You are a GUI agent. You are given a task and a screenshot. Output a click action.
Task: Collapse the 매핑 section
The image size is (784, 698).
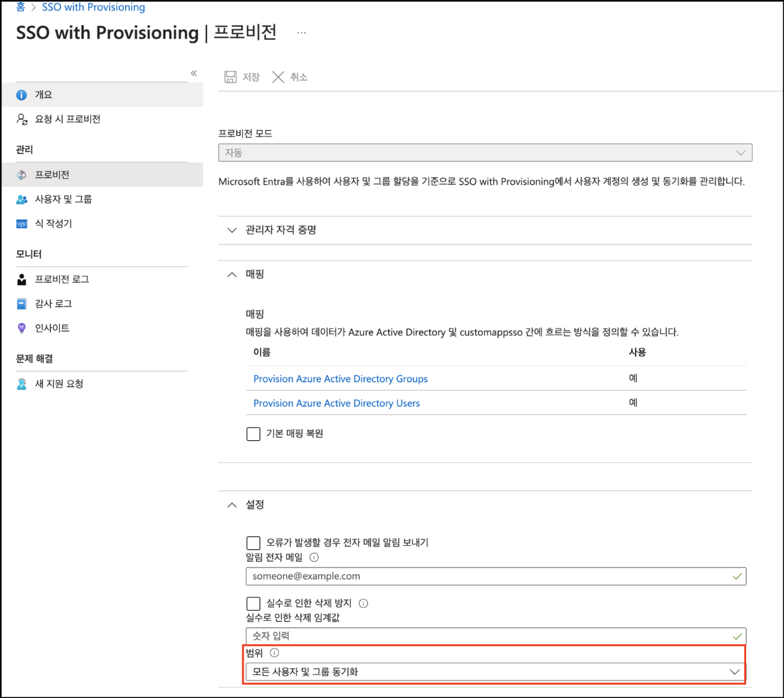tap(232, 275)
